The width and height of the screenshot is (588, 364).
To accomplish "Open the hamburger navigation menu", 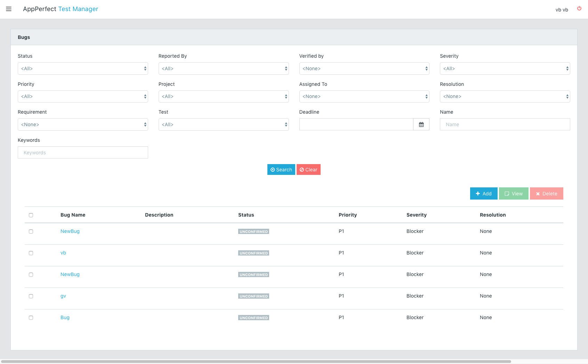I will point(9,9).
